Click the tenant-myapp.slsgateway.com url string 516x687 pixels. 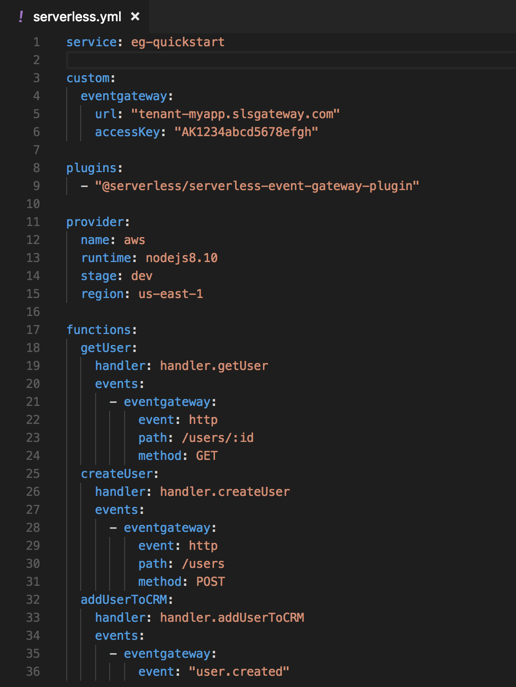point(235,114)
